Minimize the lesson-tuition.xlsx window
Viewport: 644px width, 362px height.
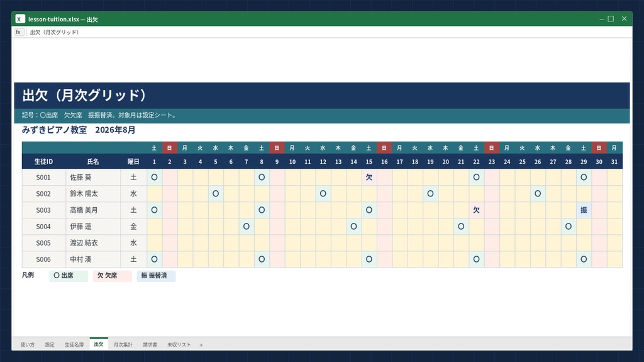[x=601, y=19]
